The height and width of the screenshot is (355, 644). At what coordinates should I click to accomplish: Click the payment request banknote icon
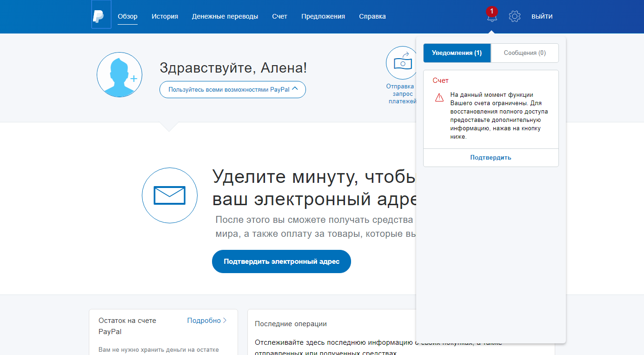(x=402, y=62)
